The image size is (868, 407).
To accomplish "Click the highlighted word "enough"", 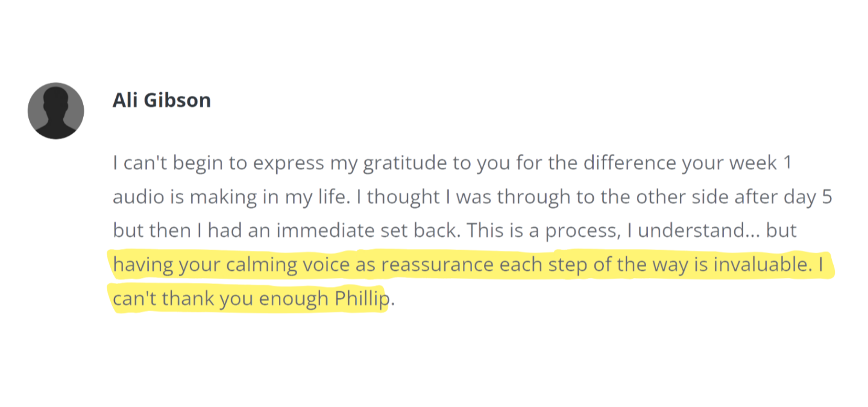I will [x=288, y=299].
